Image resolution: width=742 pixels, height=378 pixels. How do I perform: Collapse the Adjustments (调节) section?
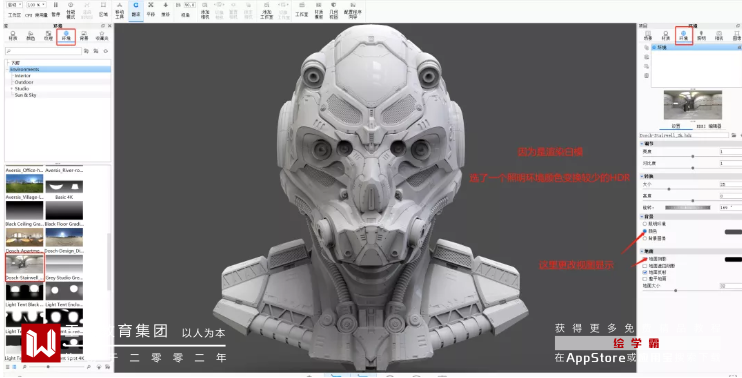click(642, 143)
